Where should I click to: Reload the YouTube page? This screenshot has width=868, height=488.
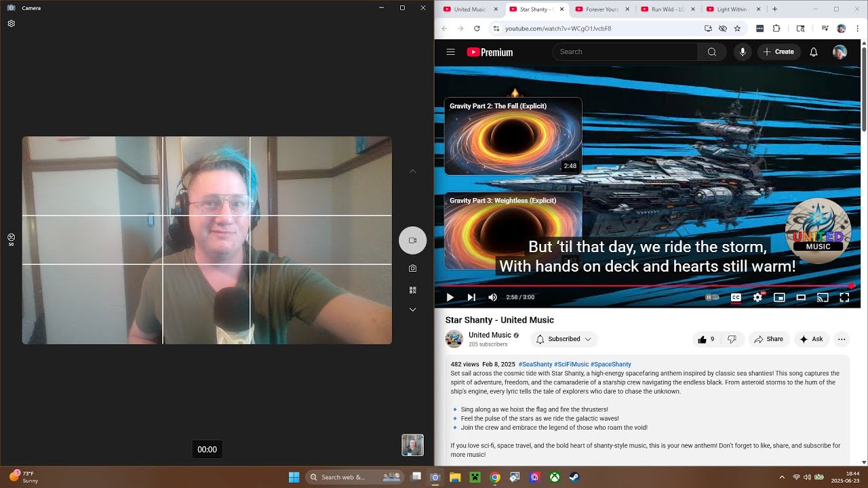pyautogui.click(x=477, y=28)
